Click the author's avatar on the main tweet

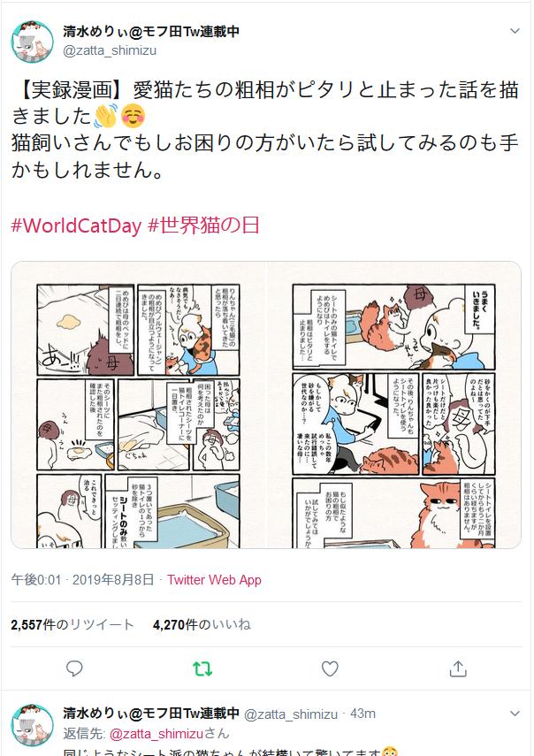click(33, 42)
